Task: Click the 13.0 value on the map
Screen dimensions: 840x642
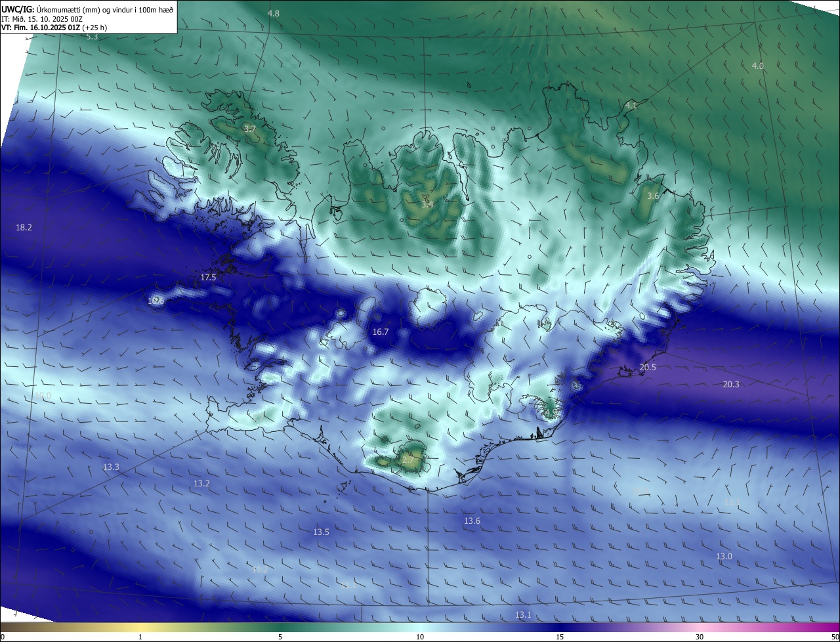Action: (724, 556)
